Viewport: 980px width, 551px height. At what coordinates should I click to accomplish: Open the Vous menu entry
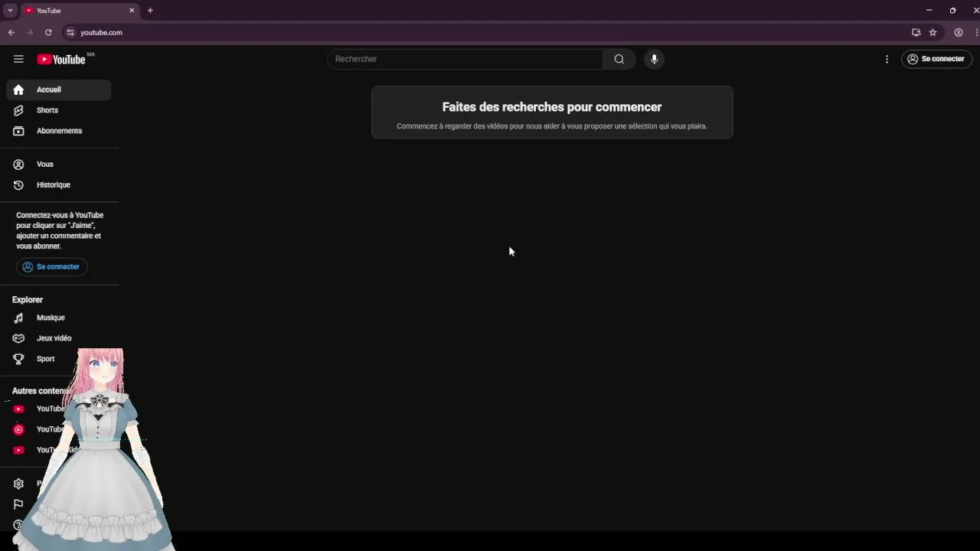coord(59,165)
